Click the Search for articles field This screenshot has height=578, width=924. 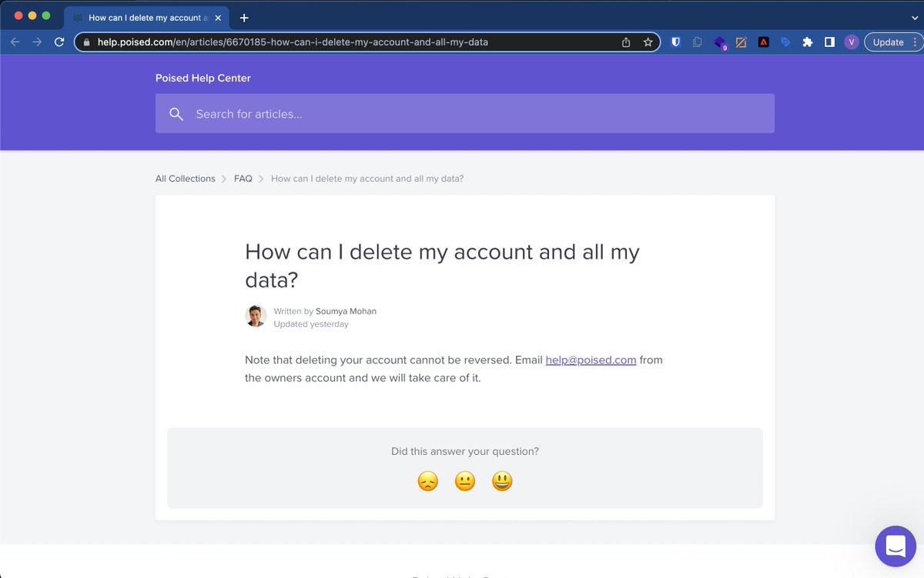[x=465, y=114]
